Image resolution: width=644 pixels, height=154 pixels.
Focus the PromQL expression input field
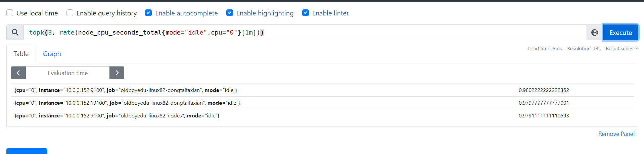pyautogui.click(x=302, y=33)
